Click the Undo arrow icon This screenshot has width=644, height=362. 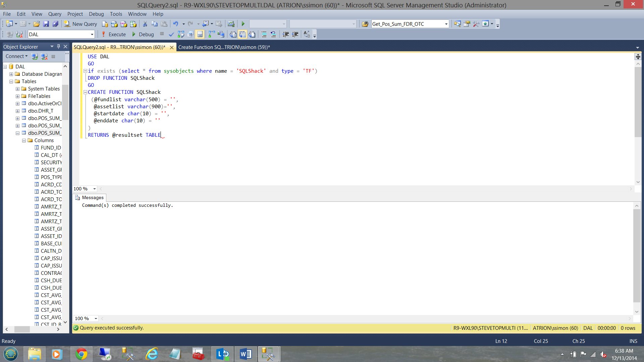point(175,24)
